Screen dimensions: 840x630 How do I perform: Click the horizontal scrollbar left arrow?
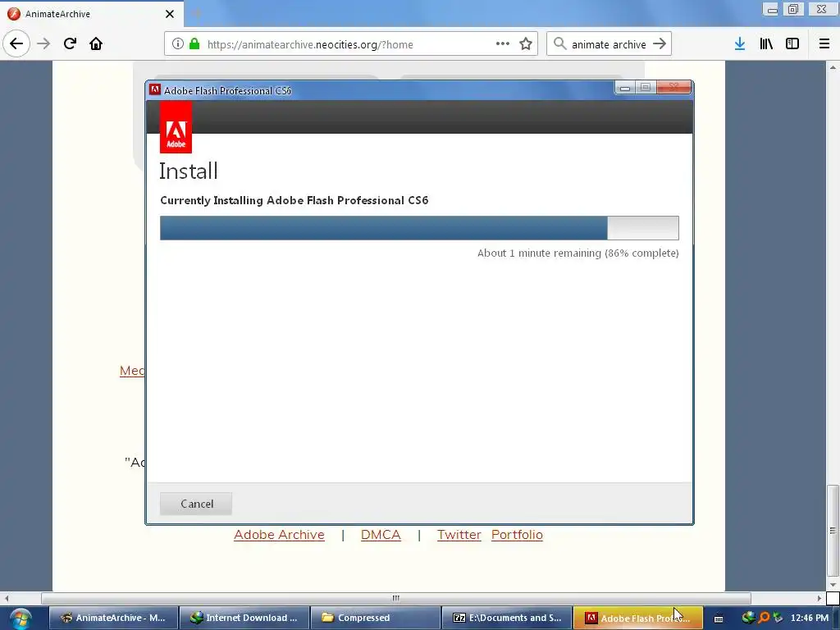[7, 598]
